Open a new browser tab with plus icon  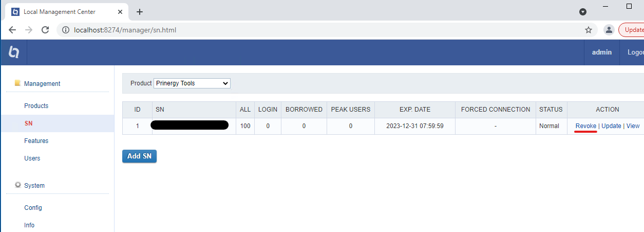point(140,12)
